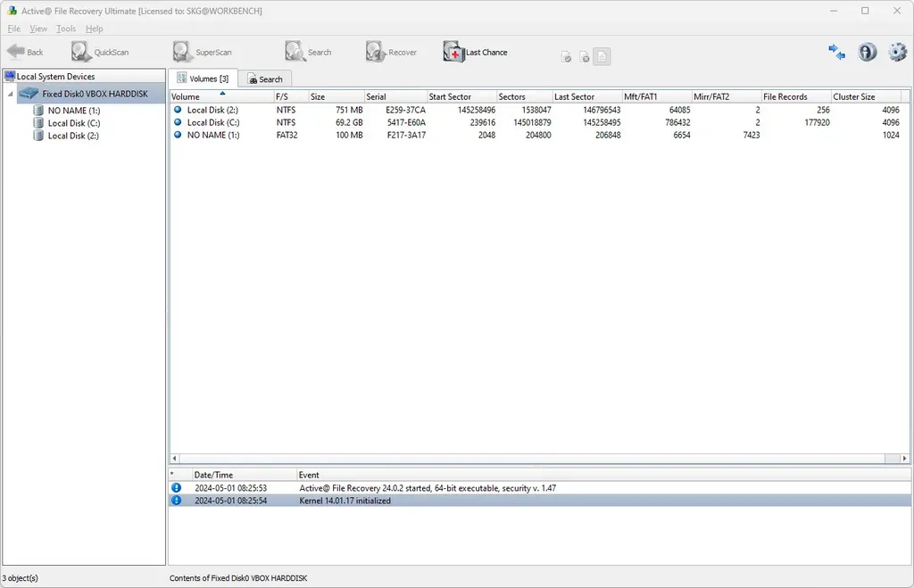
Task: Sort by the F/S column header
Action: coord(291,96)
